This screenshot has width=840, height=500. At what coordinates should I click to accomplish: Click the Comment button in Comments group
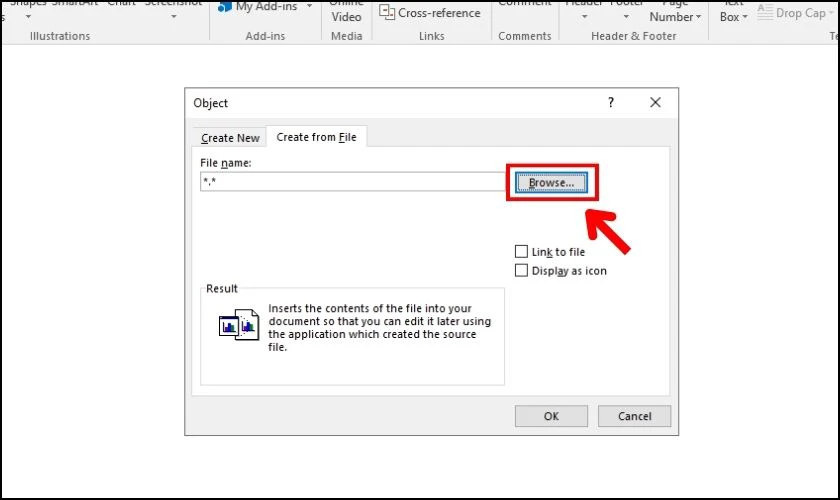524,4
